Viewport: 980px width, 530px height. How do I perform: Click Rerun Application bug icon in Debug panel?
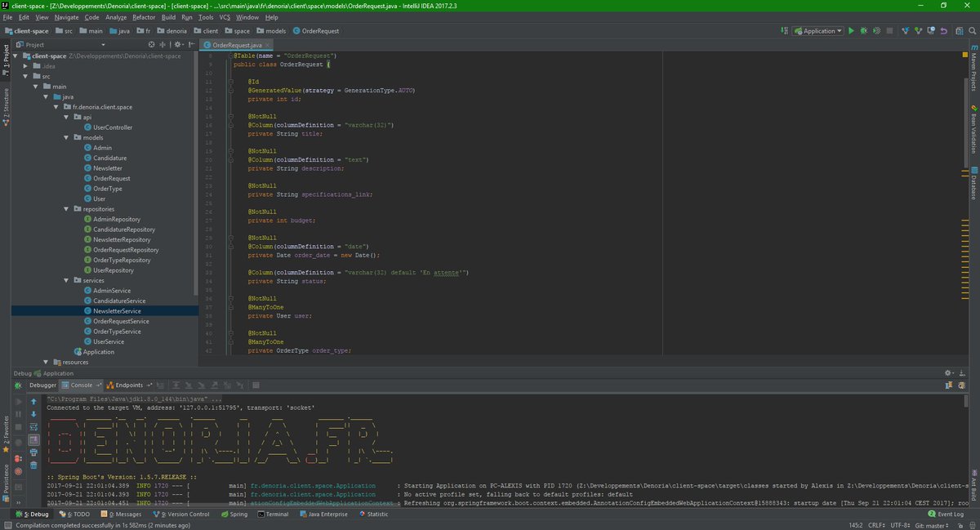pyautogui.click(x=18, y=385)
